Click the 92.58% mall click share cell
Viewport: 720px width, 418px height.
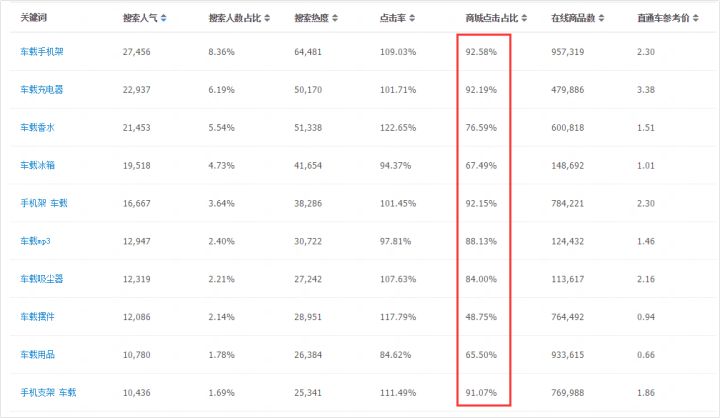(x=481, y=52)
